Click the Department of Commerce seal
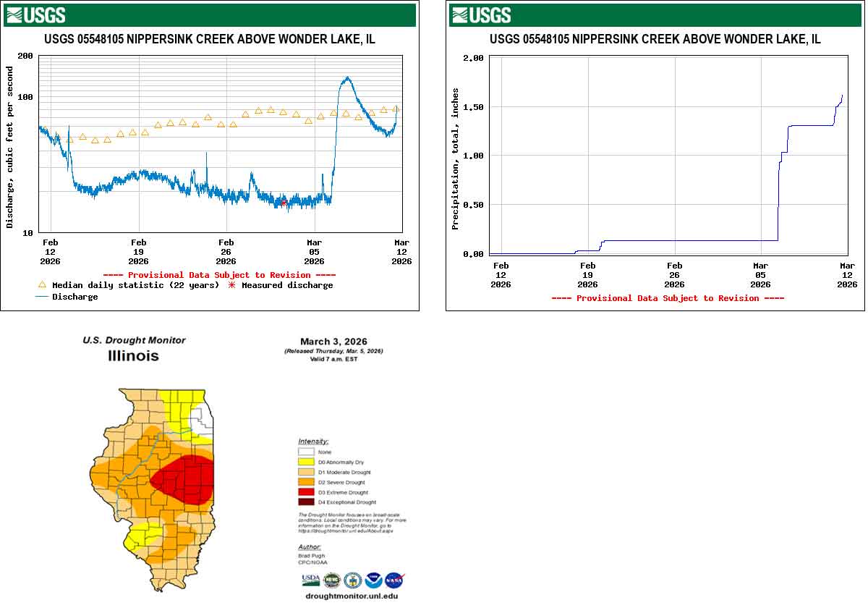Screen dimensions: 868x613 [352, 580]
